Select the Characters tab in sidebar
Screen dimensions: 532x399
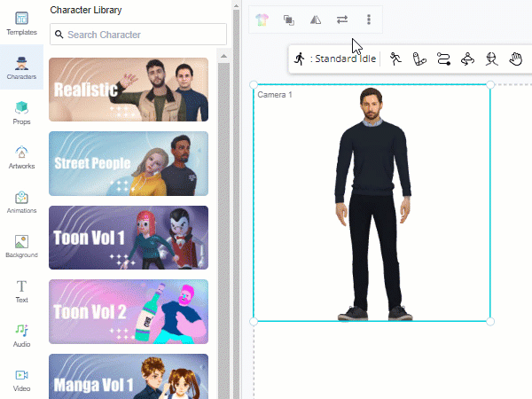point(21,67)
